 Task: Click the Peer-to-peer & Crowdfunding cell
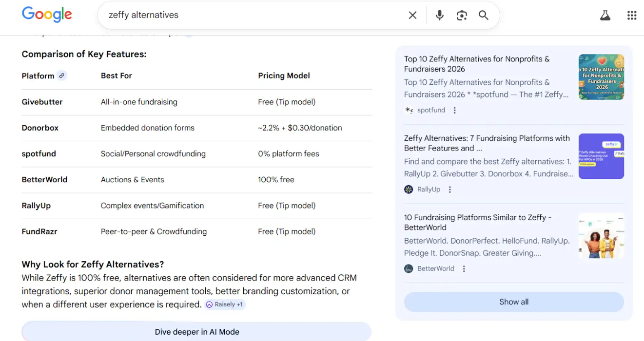point(154,231)
